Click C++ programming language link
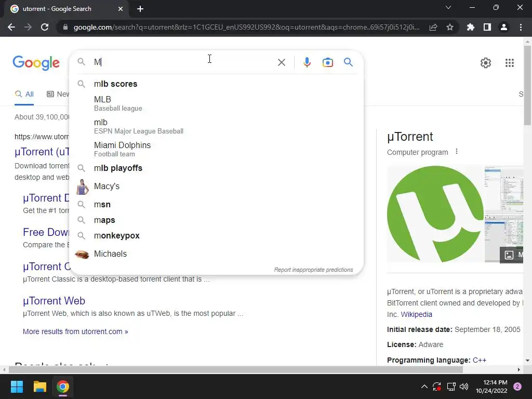Screen dimensions: 532x399 point(480,360)
